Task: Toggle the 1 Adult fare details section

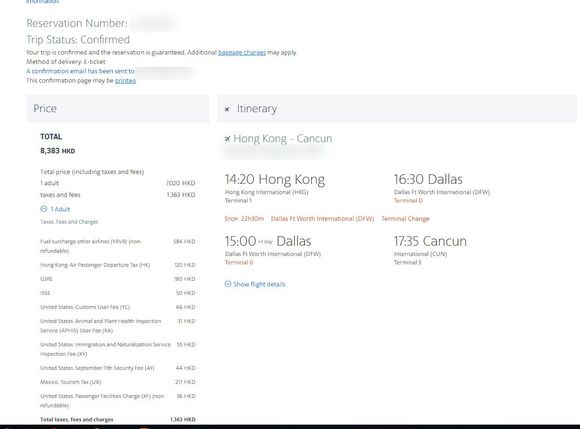Action: click(60, 209)
